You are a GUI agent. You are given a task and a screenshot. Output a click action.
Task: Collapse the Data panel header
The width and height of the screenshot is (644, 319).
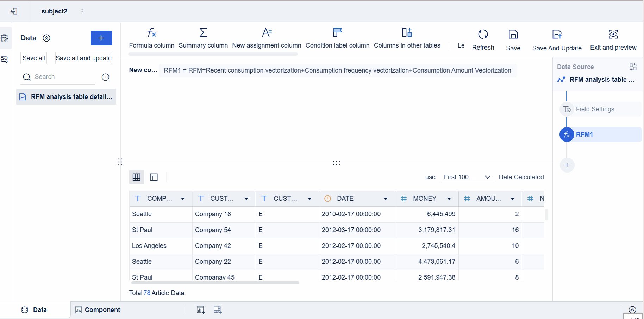[46, 38]
